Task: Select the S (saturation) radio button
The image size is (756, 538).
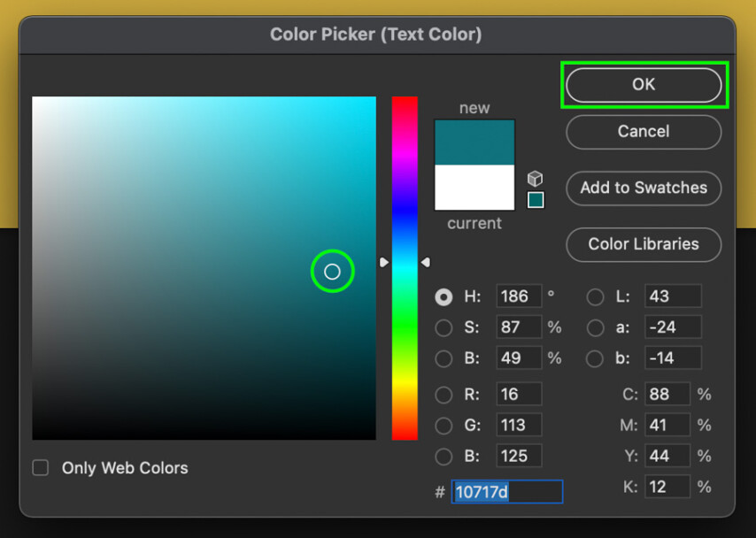Action: point(444,327)
